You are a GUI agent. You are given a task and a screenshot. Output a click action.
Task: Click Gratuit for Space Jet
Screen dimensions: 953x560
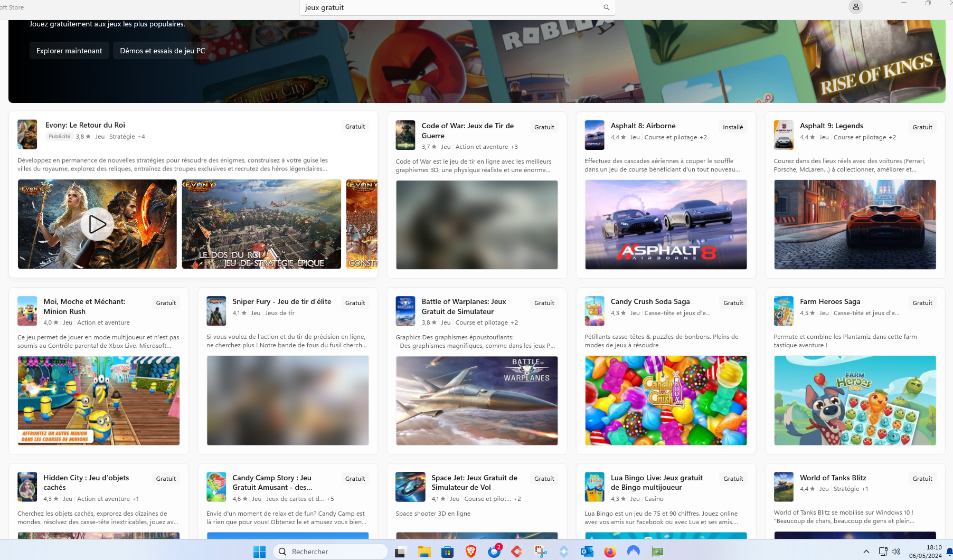[x=544, y=479]
